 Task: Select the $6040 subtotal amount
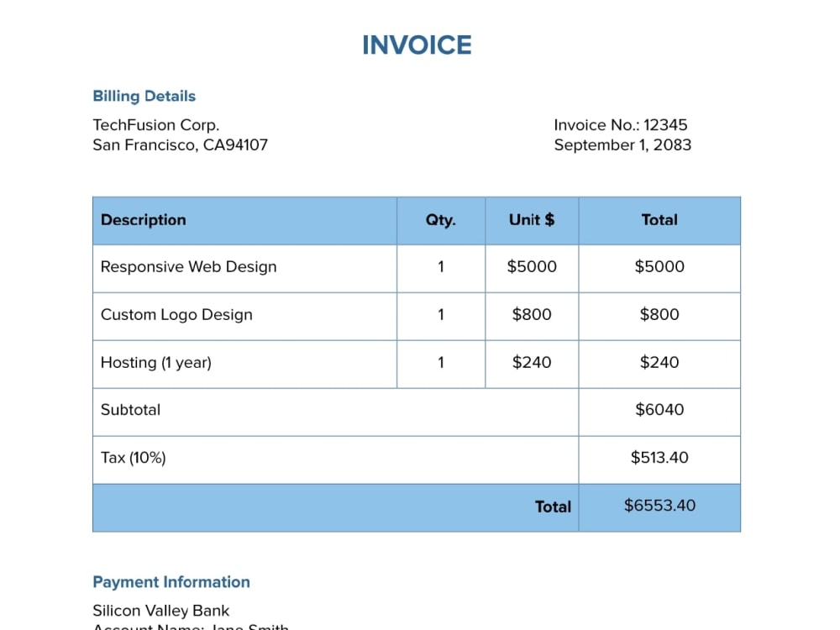pyautogui.click(x=659, y=410)
